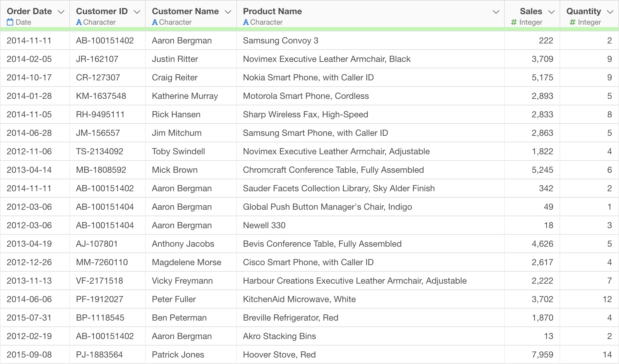The height and width of the screenshot is (364, 619).
Task: Click the Hoover Stove, Red cell
Action: click(279, 355)
